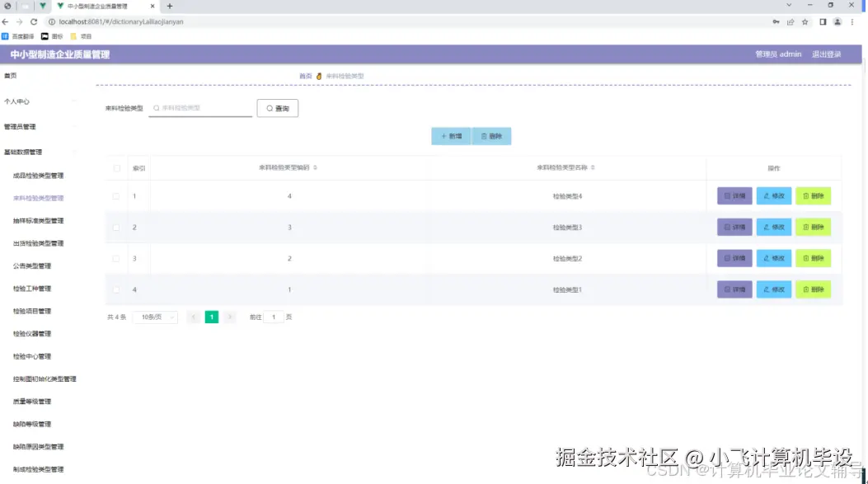Open the 项目 bookmarks folder
Image resolution: width=868 pixels, height=484 pixels.
pos(81,36)
